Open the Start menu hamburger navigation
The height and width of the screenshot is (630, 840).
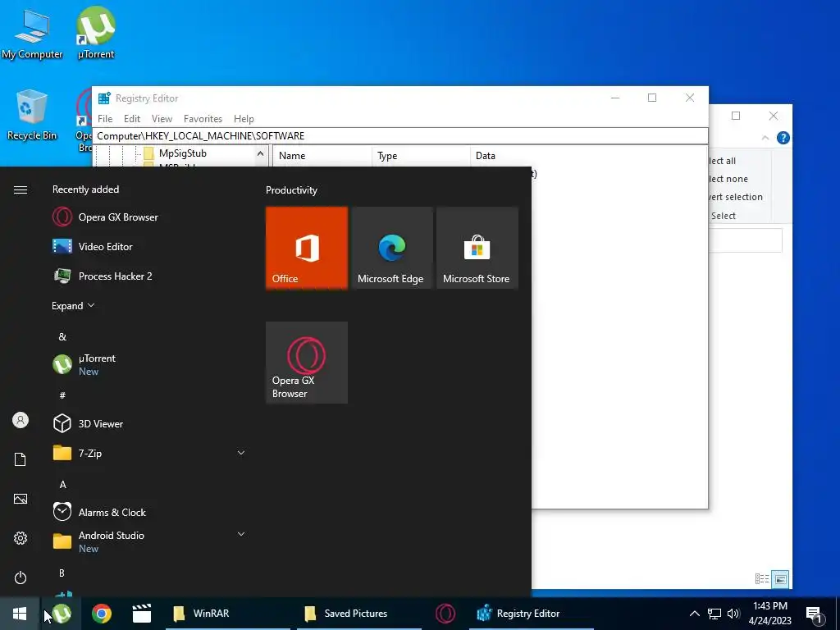pyautogui.click(x=21, y=189)
